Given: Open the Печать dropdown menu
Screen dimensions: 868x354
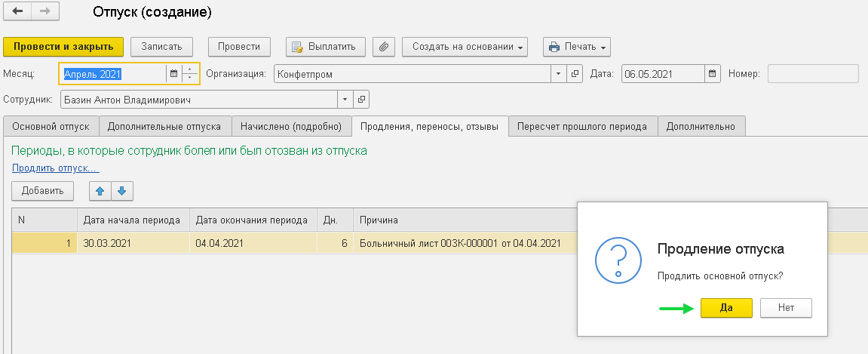Looking at the screenshot, I should 576,47.
